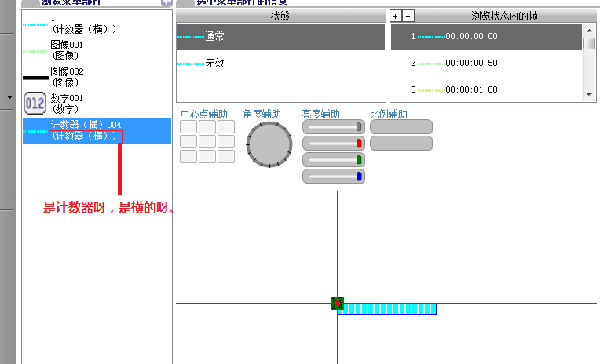Set center point to bottom-middle cell
The height and width of the screenshot is (364, 600).
tap(207, 156)
